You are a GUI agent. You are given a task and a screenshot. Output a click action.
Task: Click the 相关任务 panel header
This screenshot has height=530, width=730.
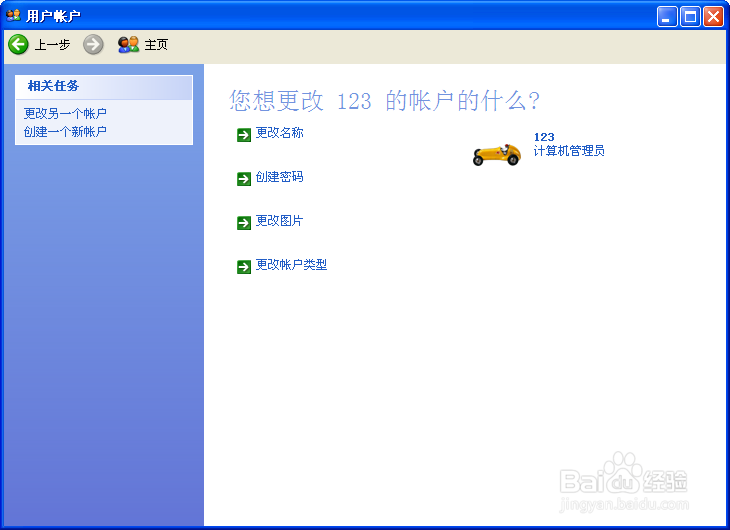point(104,87)
